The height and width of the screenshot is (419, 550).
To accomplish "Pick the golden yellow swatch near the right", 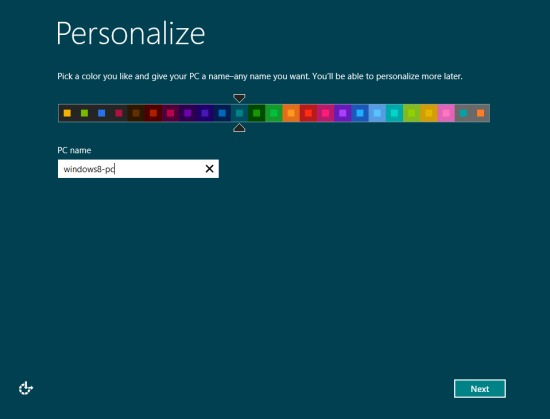I will click(x=429, y=113).
